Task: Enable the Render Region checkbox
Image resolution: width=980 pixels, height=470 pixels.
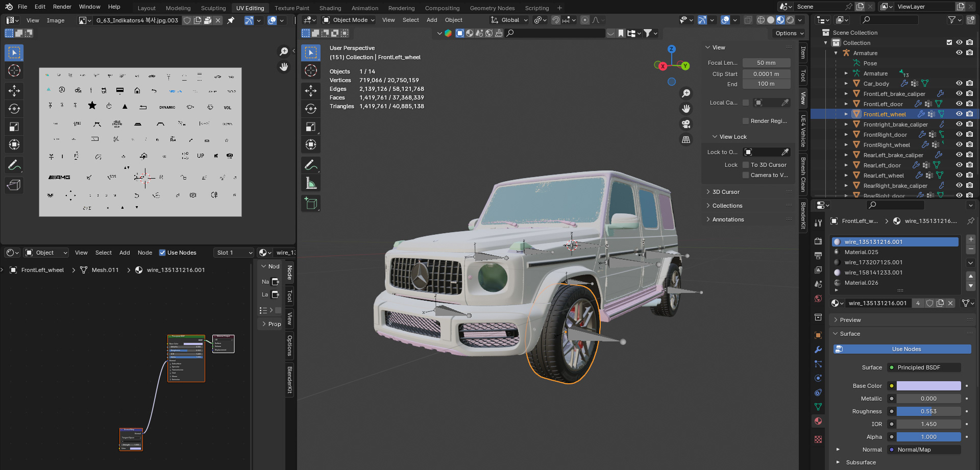Action: tap(746, 121)
